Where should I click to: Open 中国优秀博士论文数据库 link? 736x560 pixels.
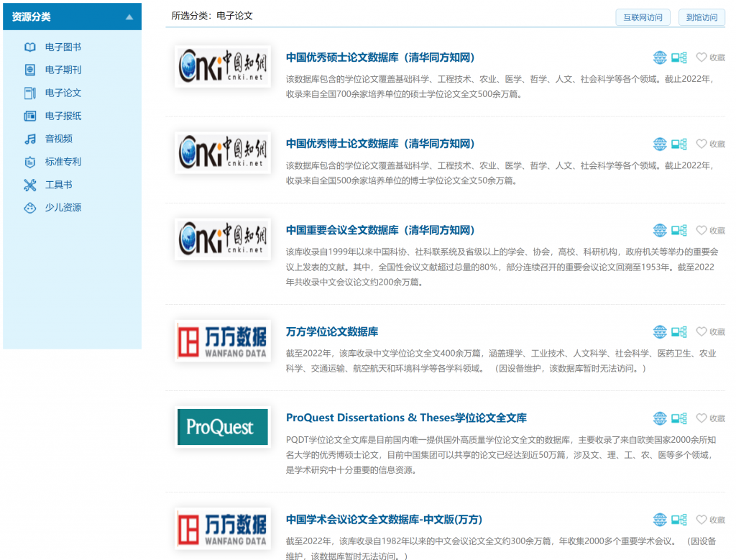(x=380, y=144)
